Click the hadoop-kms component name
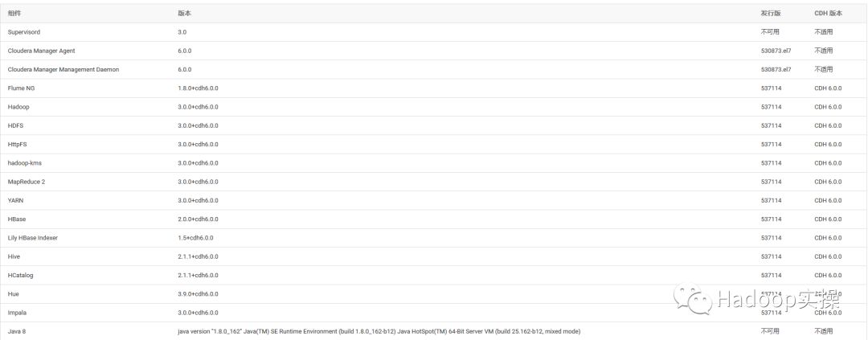Viewport: 868px width, 340px height. tap(25, 163)
